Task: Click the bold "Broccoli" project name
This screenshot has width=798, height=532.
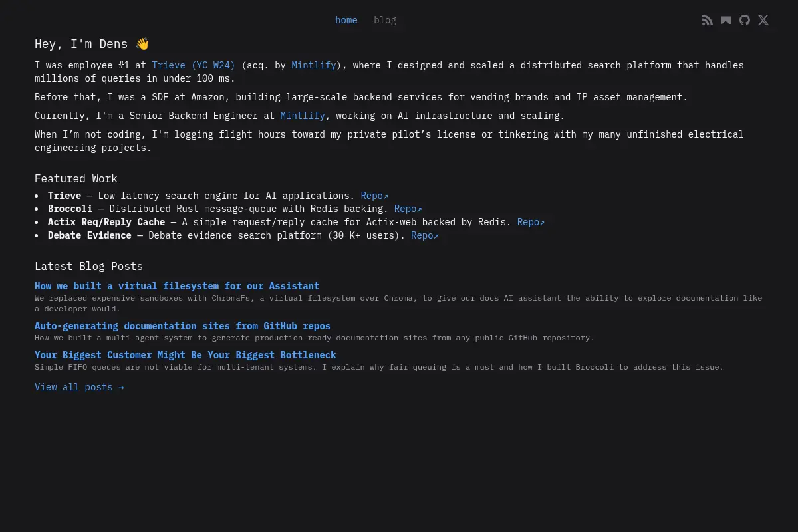Action: click(70, 209)
